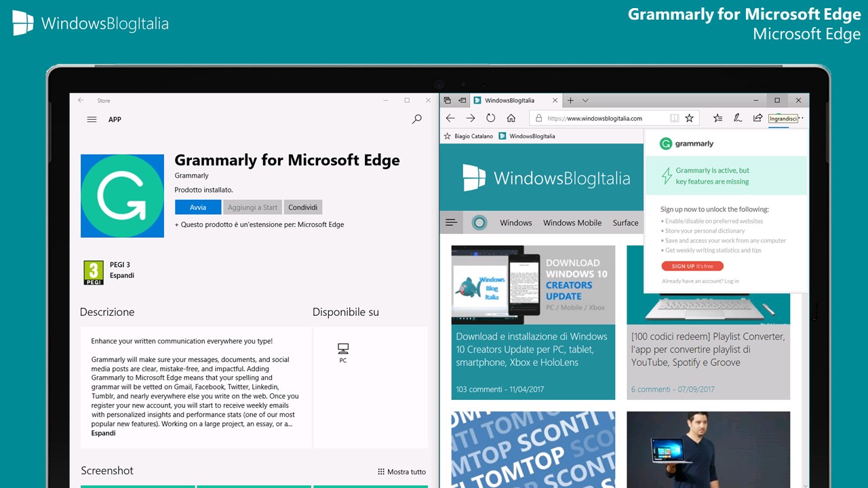Click the 'Disponibile su' heading
Image resolution: width=868 pixels, height=488 pixels.
pyautogui.click(x=346, y=312)
